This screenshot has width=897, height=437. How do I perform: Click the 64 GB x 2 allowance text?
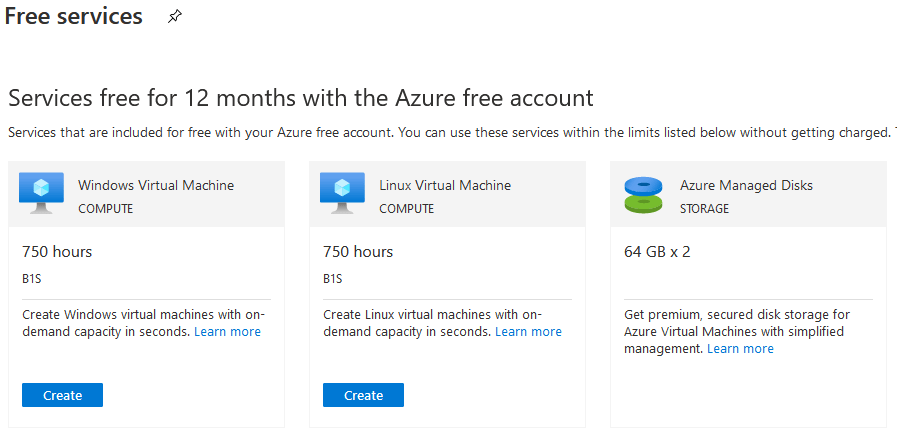[x=657, y=252]
